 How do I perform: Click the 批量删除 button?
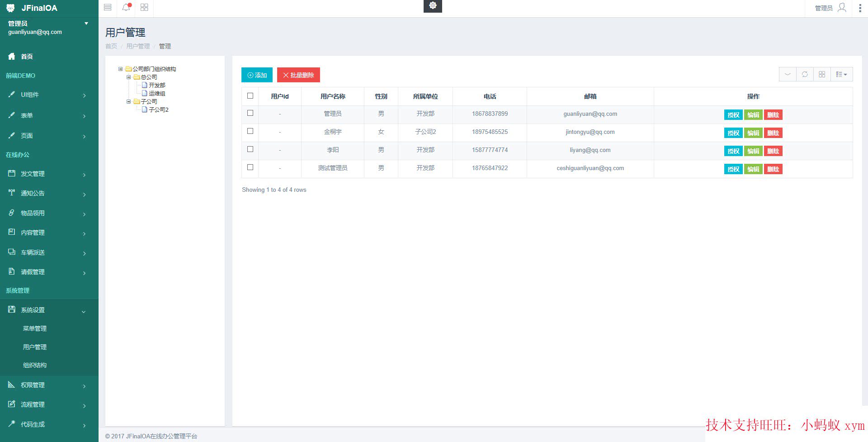pos(298,75)
